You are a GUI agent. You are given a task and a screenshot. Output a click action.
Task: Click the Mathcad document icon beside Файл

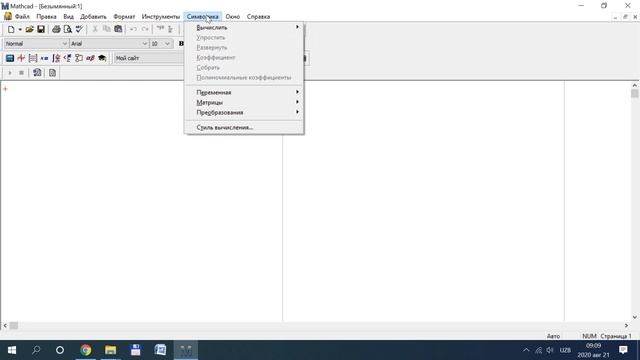pos(8,17)
